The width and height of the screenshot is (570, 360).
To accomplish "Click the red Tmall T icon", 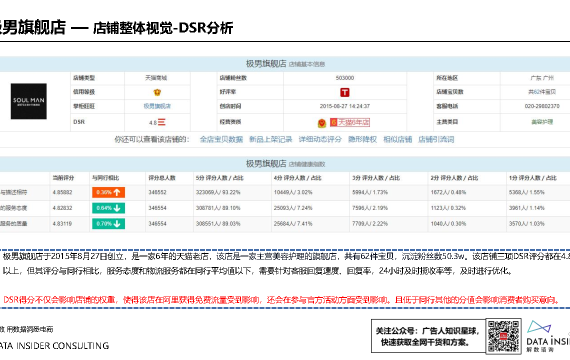I will click(345, 92).
